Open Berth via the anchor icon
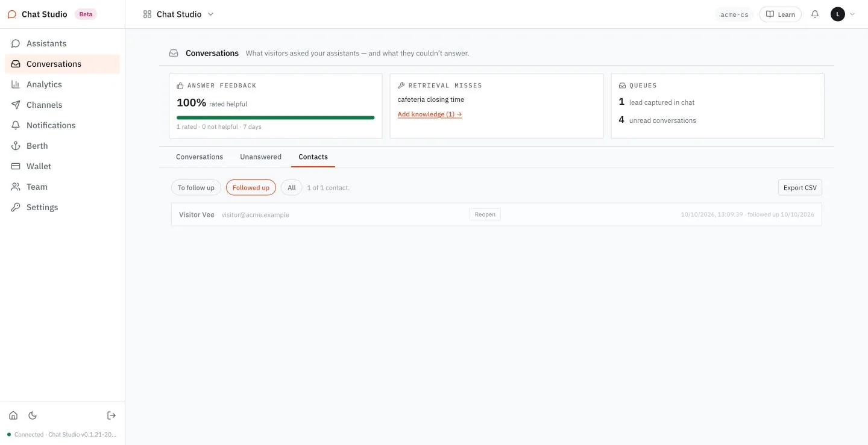Viewport: 868px width, 445px height. [x=16, y=146]
